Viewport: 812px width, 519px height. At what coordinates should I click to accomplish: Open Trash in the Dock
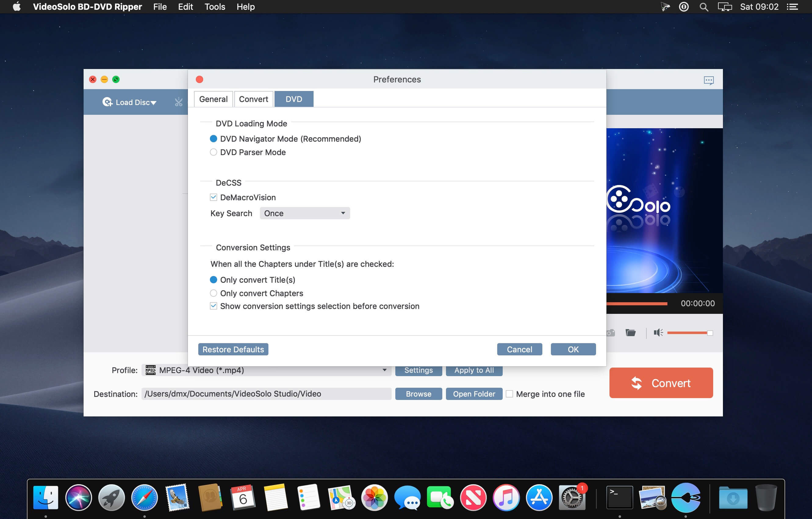(766, 497)
